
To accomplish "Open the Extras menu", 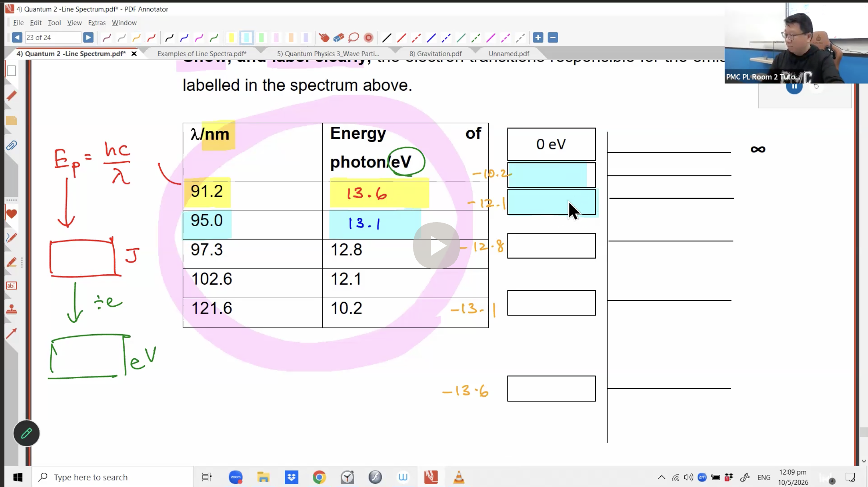I will click(97, 23).
